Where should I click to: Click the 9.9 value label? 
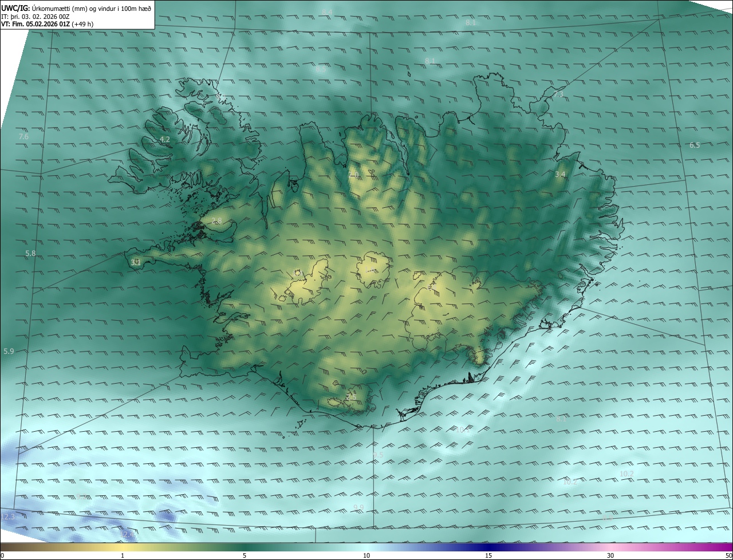[x=358, y=508]
